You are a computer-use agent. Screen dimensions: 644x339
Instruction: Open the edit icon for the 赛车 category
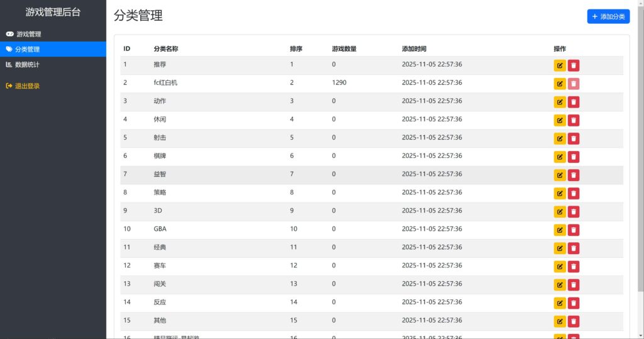coord(560,267)
